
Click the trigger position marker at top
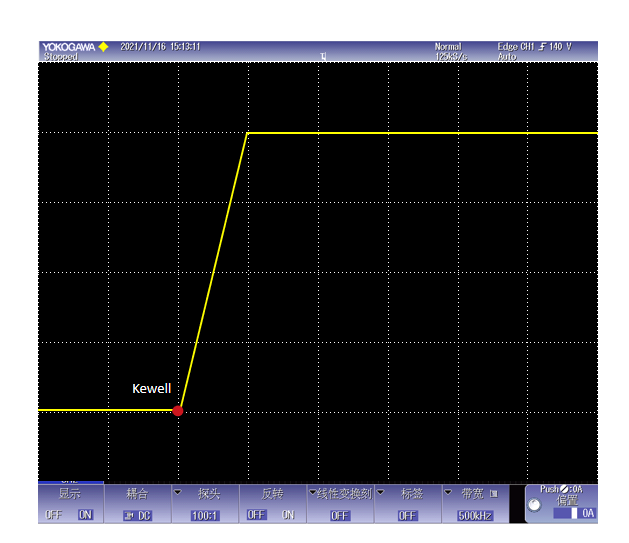(x=323, y=56)
